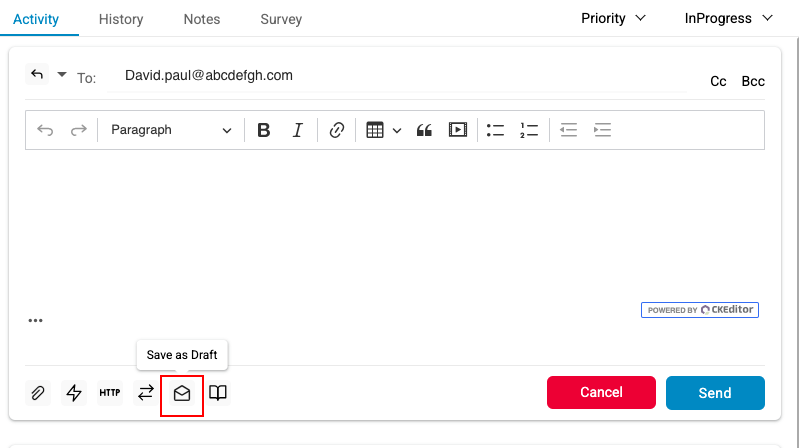The height and width of the screenshot is (448, 799).
Task: Open the book knowledge base icon
Action: click(218, 393)
